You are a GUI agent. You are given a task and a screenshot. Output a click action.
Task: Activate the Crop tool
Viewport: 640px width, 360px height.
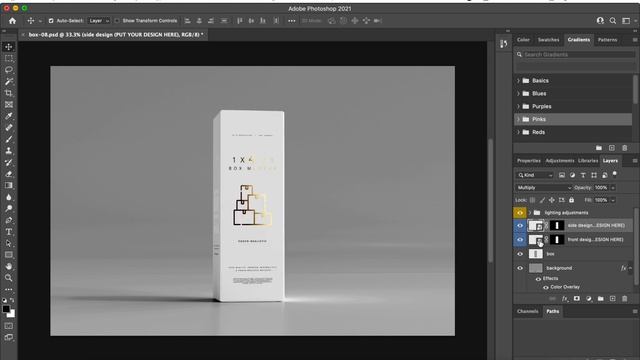coord(9,93)
